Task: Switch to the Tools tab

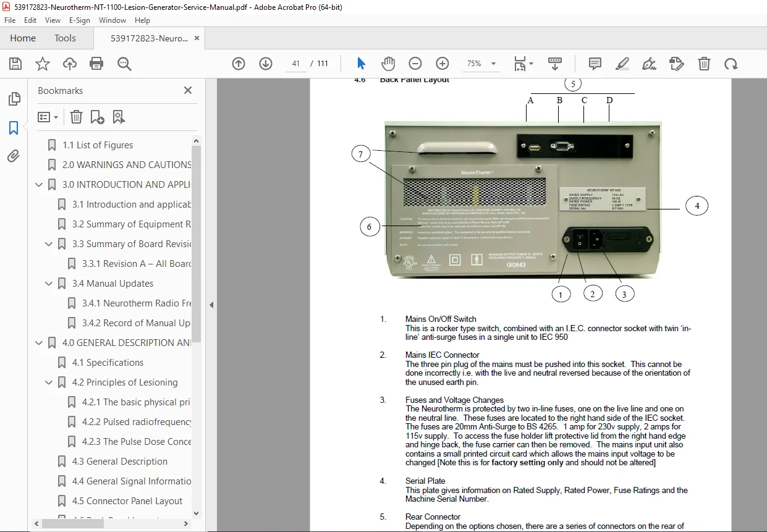Action: click(x=65, y=38)
